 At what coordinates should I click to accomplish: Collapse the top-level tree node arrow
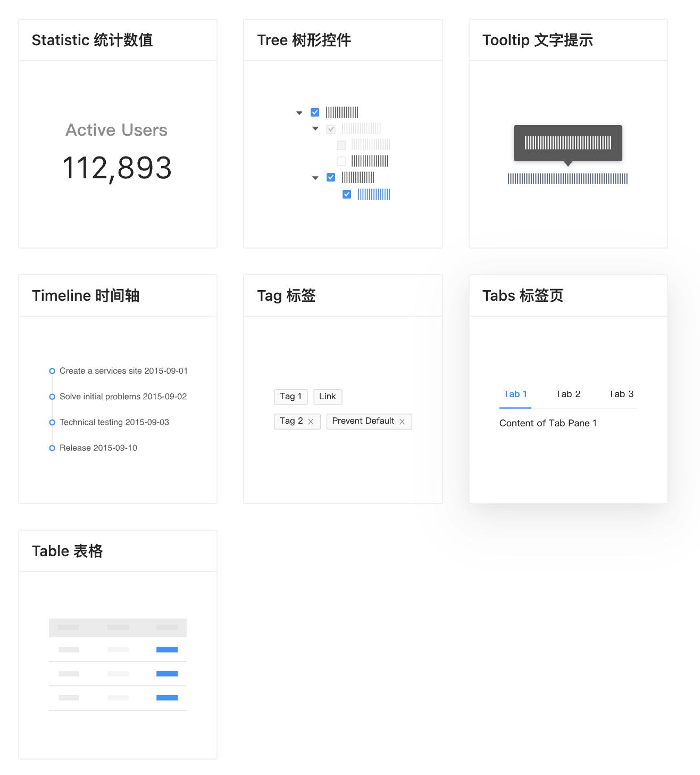(x=299, y=113)
